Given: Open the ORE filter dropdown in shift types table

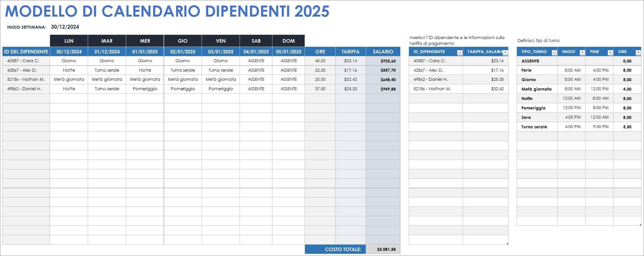Looking at the screenshot, I should tap(638, 52).
